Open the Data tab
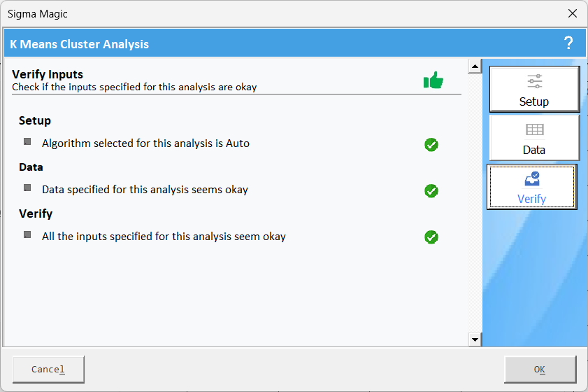This screenshot has width=588, height=392. [x=534, y=138]
